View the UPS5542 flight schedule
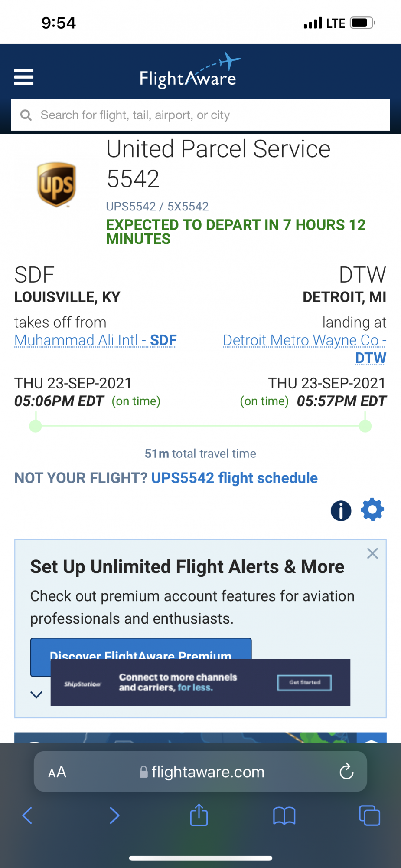 coord(234,478)
